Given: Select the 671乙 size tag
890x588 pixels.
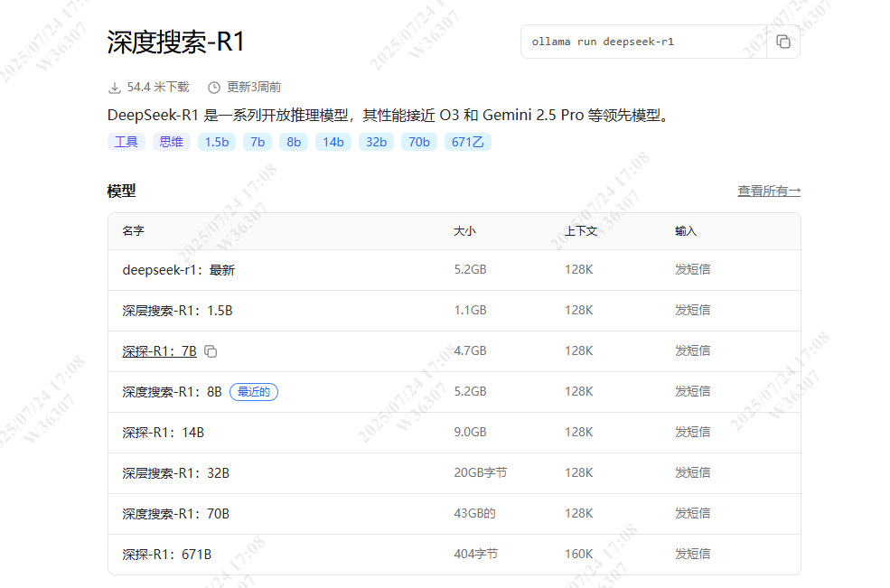Looking at the screenshot, I should coord(467,142).
